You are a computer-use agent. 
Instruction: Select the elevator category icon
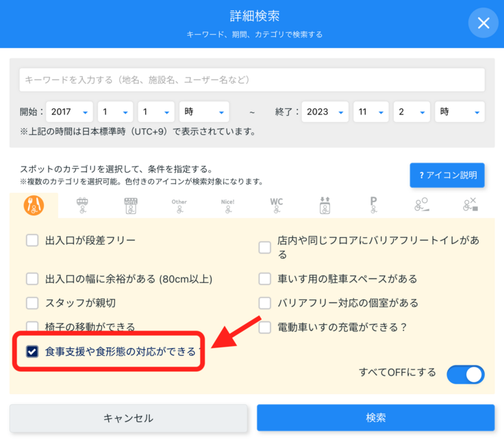(x=325, y=205)
